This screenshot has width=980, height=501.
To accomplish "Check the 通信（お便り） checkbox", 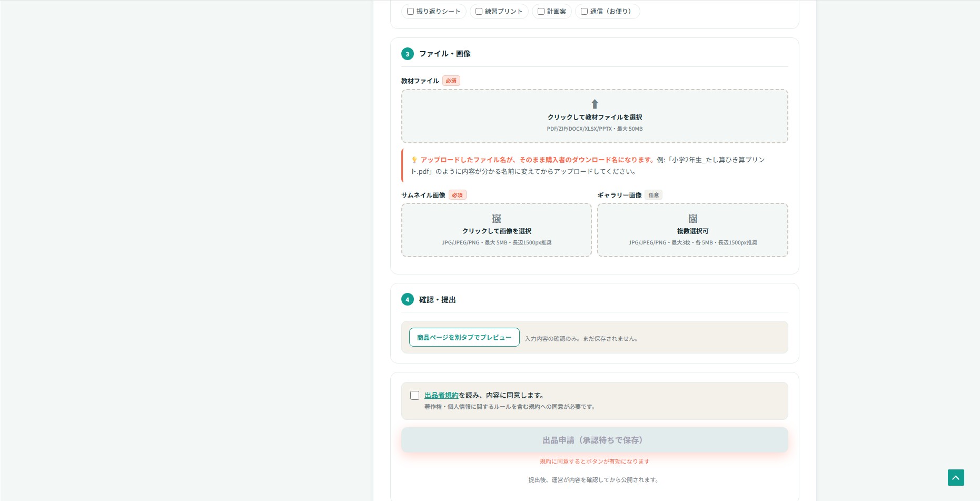I will [584, 11].
